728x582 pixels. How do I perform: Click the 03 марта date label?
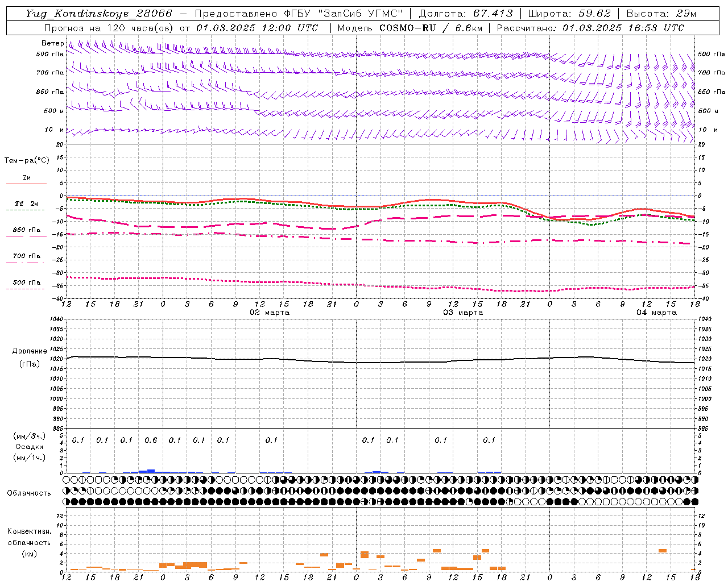tap(463, 313)
